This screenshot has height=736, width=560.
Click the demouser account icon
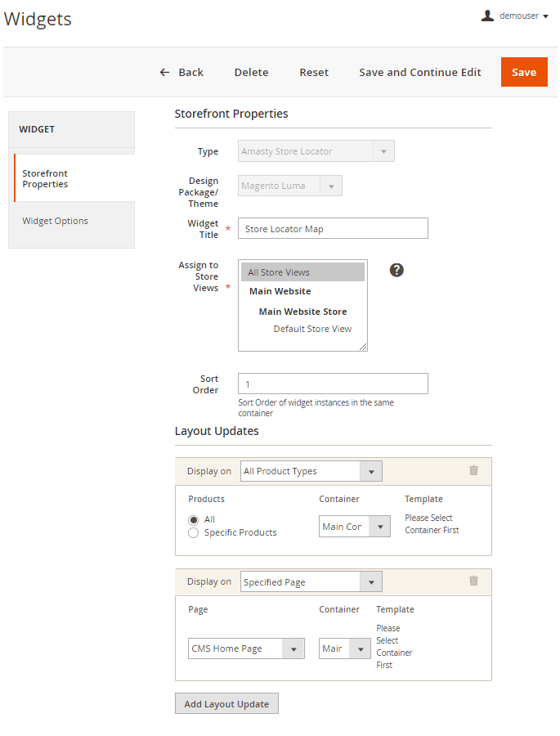coord(488,16)
